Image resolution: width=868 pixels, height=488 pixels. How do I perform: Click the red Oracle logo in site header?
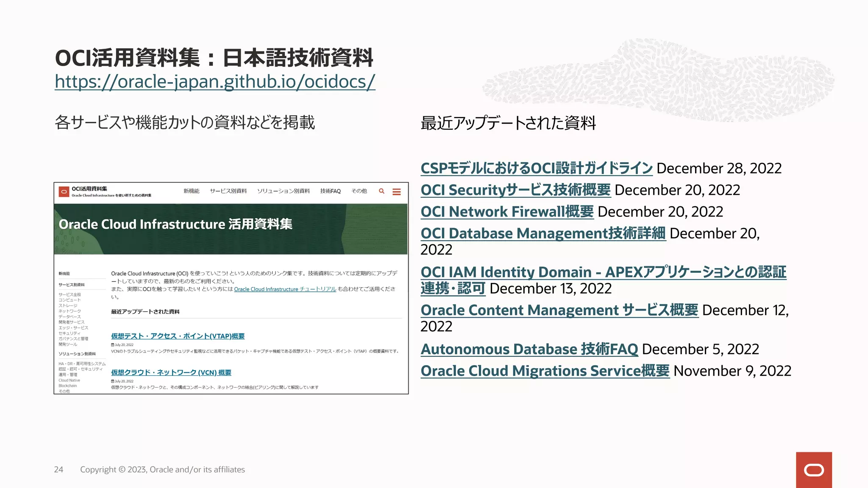click(x=64, y=192)
